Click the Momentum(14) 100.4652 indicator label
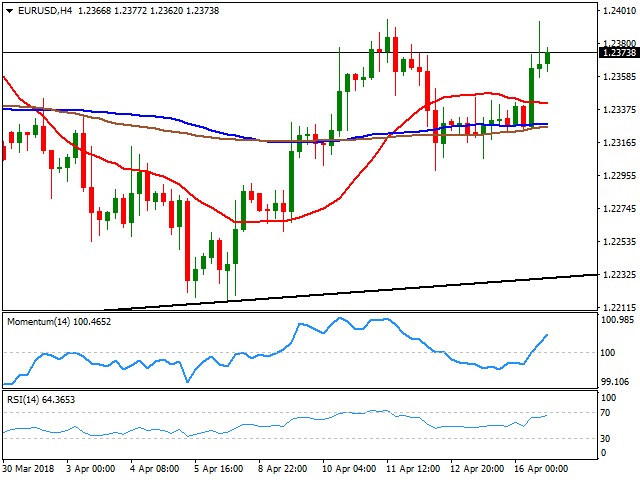Viewport: 640px width, 480px height. coord(59,322)
